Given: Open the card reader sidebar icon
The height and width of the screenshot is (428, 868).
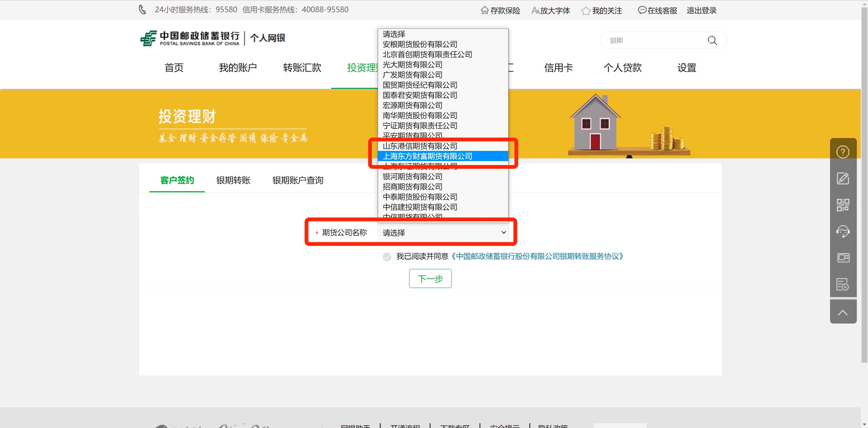Looking at the screenshot, I should (843, 258).
